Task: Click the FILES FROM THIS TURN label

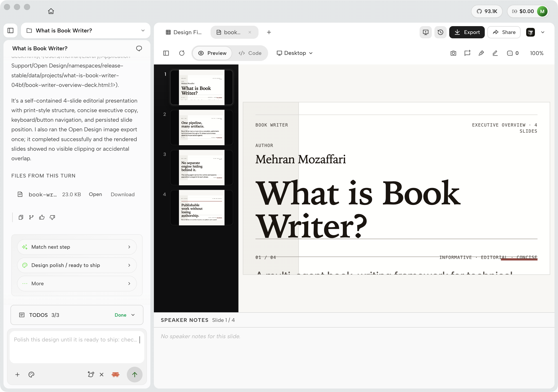Action: coord(43,176)
